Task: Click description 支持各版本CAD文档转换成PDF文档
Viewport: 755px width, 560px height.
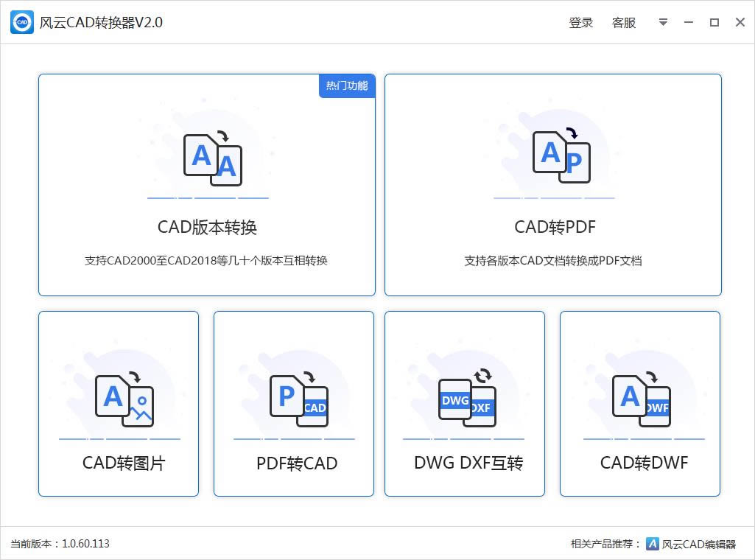Action: click(x=552, y=261)
